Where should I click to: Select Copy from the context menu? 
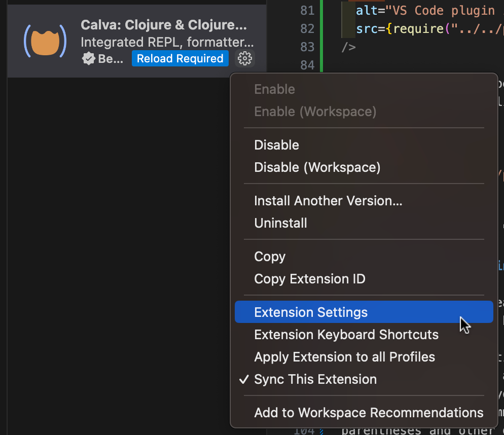click(x=270, y=256)
